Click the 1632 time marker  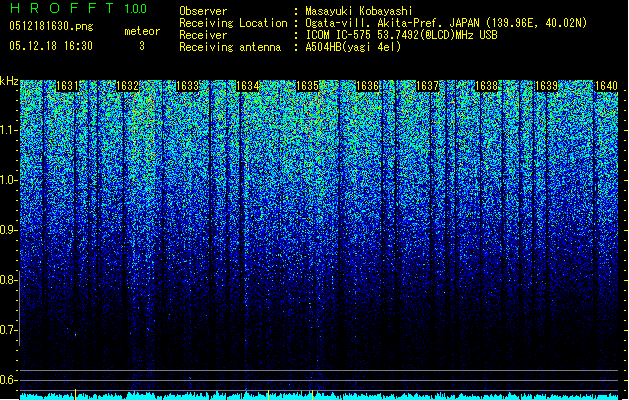tap(127, 86)
